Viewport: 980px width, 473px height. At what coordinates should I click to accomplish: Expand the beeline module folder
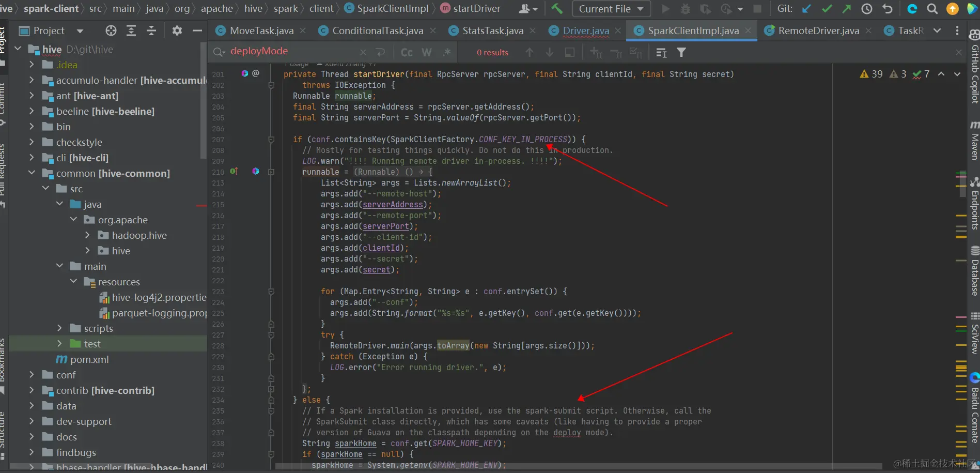click(32, 111)
